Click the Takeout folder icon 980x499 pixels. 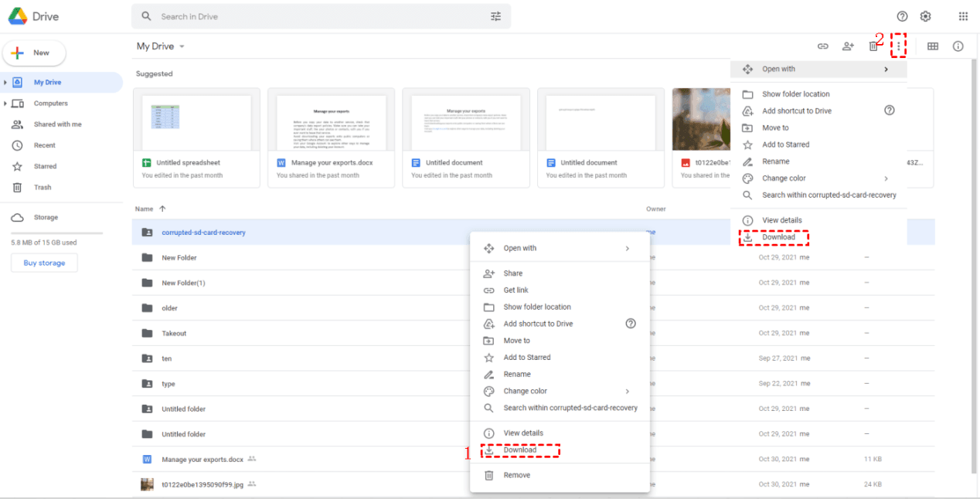pyautogui.click(x=147, y=333)
